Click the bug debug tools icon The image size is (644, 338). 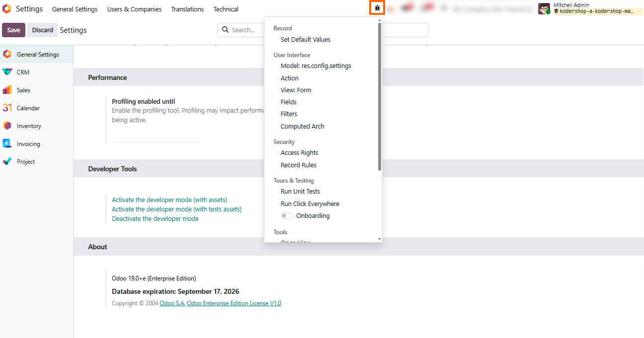(377, 8)
